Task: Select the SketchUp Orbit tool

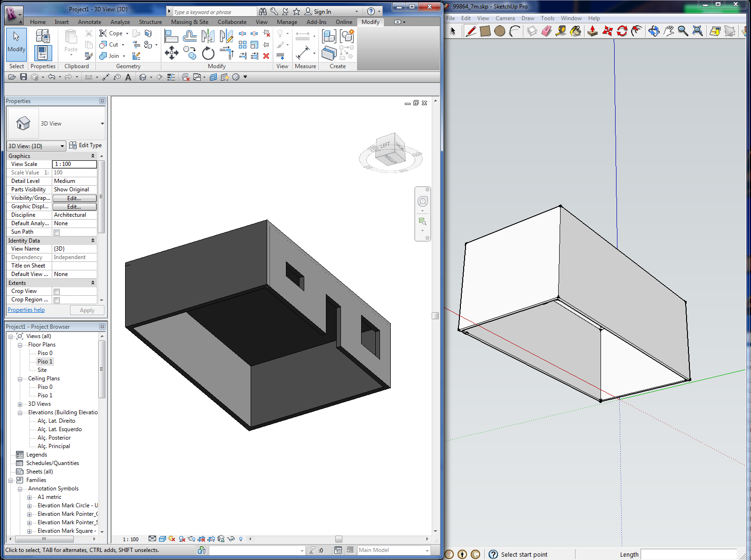Action: tap(654, 31)
